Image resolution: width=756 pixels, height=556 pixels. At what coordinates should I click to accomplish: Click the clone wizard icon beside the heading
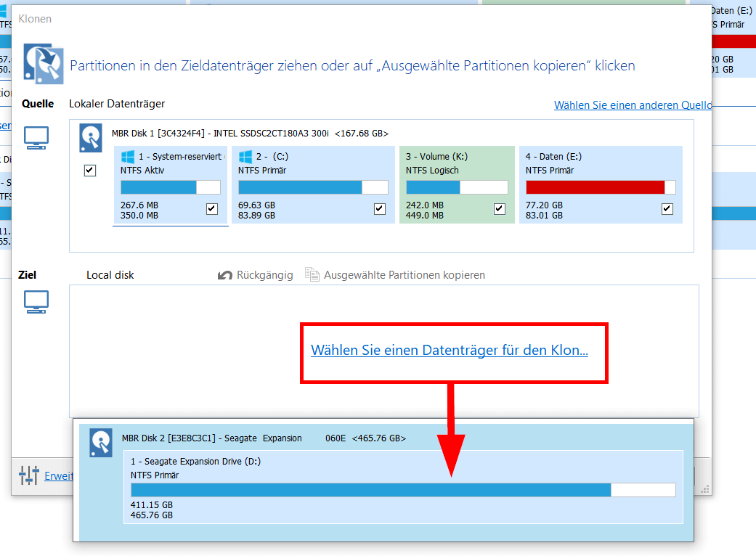click(43, 64)
